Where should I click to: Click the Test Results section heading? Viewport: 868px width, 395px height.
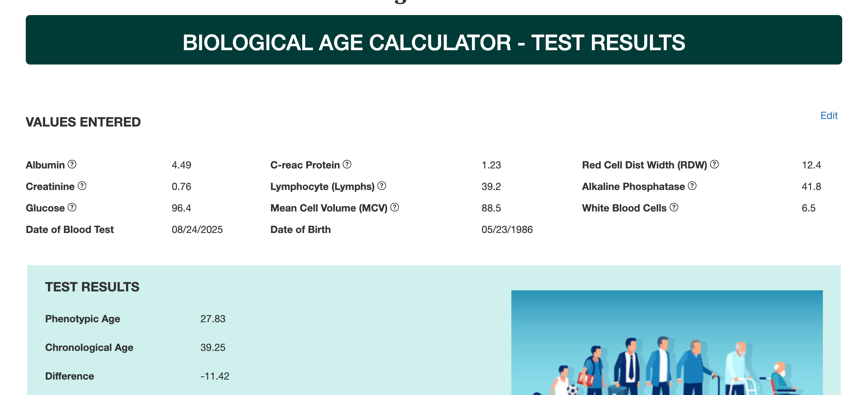(92, 287)
